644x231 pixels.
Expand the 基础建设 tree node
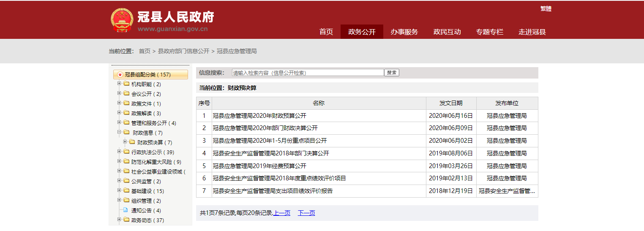[x=119, y=190]
